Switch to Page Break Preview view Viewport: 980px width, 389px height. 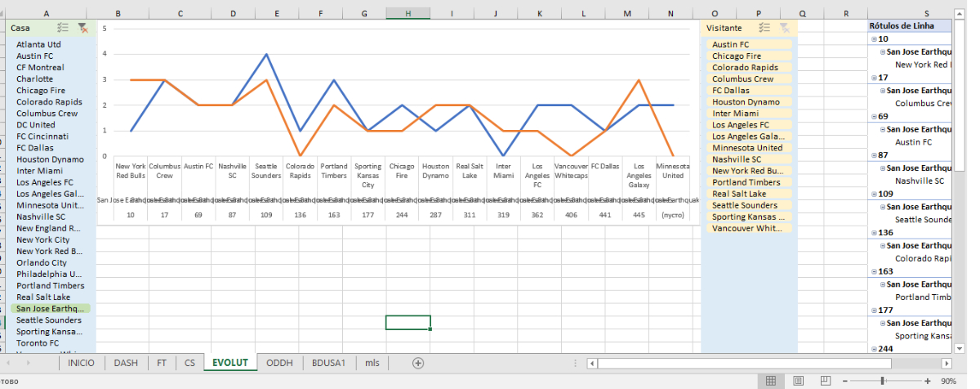pos(825,381)
